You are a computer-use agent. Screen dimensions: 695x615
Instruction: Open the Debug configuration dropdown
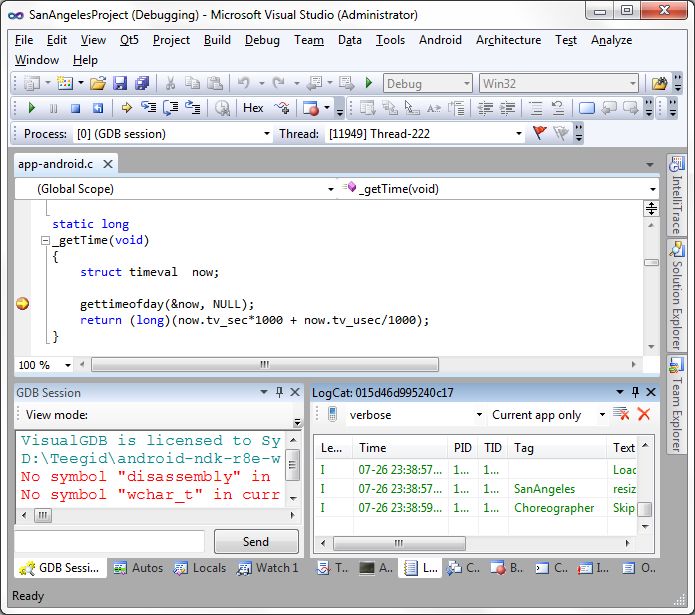point(466,83)
